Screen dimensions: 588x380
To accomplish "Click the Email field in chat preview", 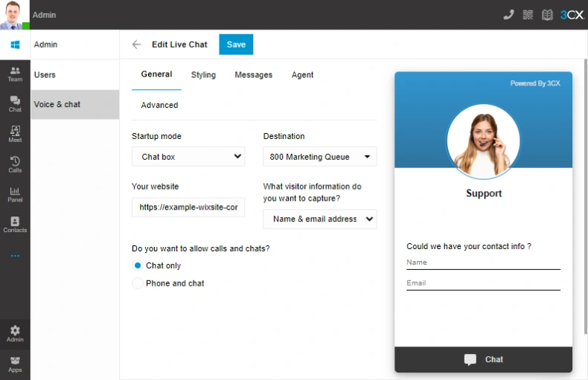I will click(x=483, y=283).
